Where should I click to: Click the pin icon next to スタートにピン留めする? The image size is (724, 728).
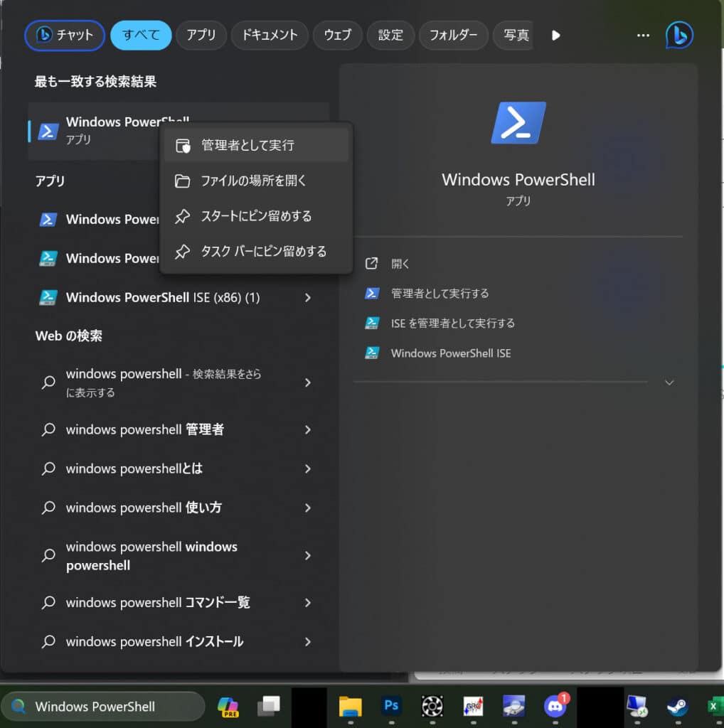click(182, 216)
